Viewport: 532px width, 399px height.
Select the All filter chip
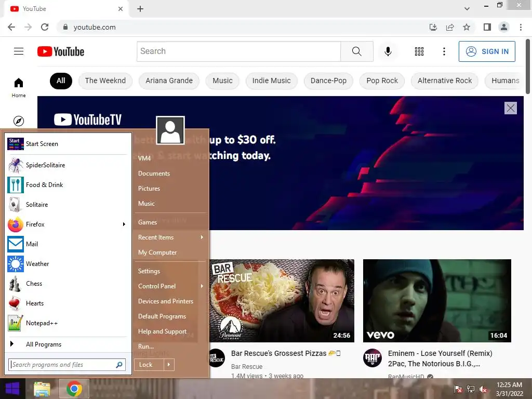click(x=61, y=81)
